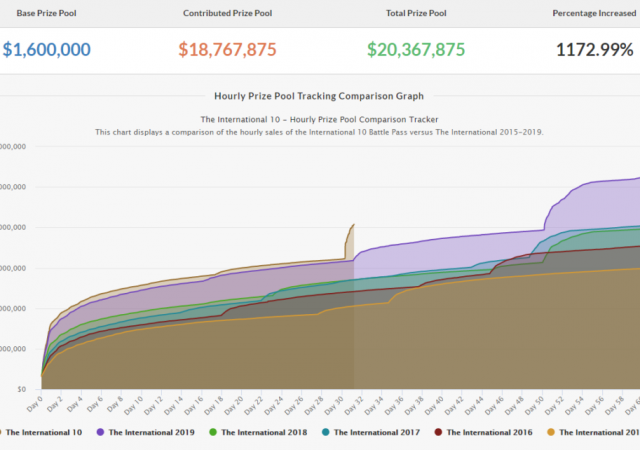Click the $1,600,000 base prize pool value
The height and width of the screenshot is (450, 640).
click(x=46, y=49)
